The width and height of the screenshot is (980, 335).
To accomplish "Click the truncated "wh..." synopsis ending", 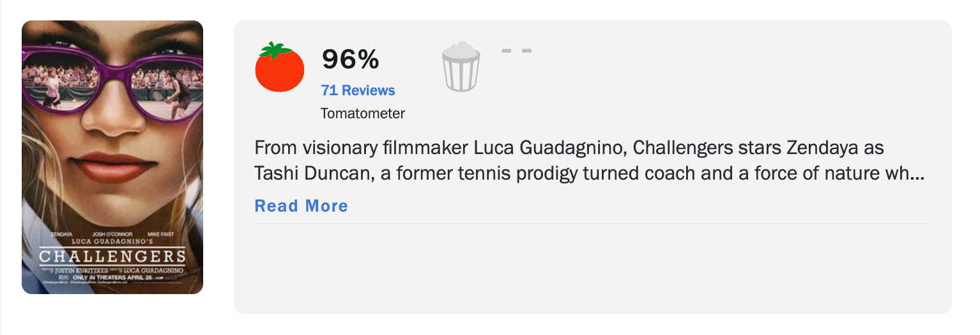I will tap(908, 174).
